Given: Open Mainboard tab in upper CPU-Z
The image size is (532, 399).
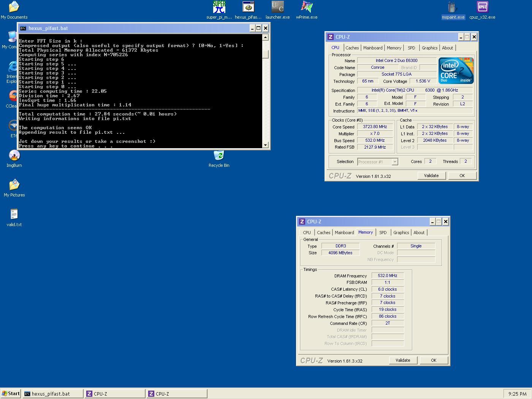Looking at the screenshot, I should pos(373,48).
